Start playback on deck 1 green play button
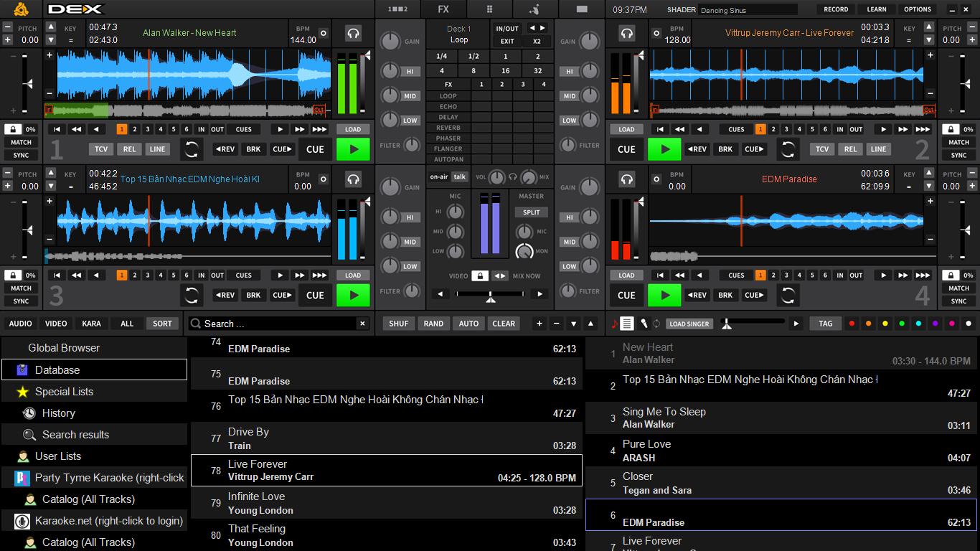The width and height of the screenshot is (980, 551). click(353, 149)
